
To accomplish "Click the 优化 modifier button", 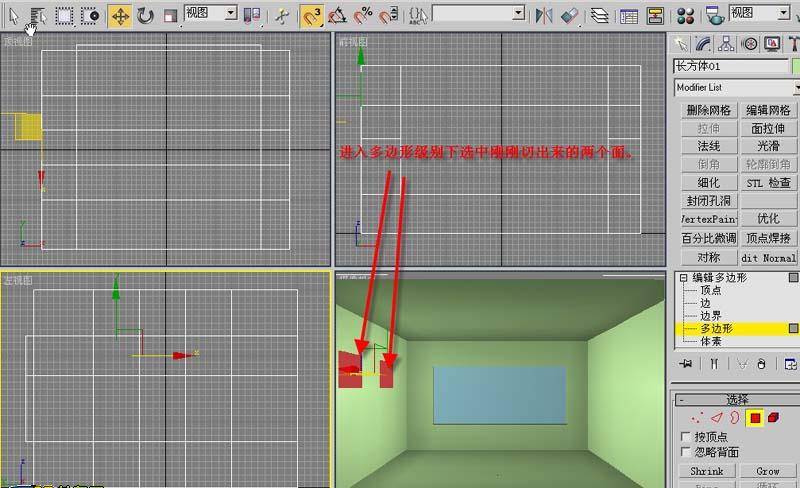I will click(768, 219).
